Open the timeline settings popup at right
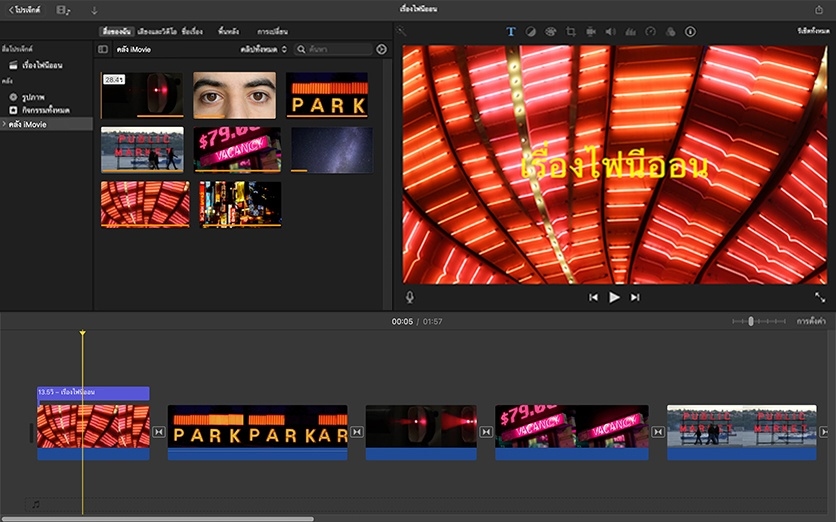The image size is (836, 522). tap(811, 321)
